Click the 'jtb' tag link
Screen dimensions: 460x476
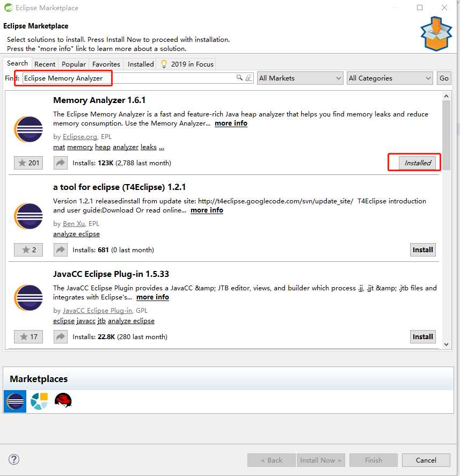point(101,320)
